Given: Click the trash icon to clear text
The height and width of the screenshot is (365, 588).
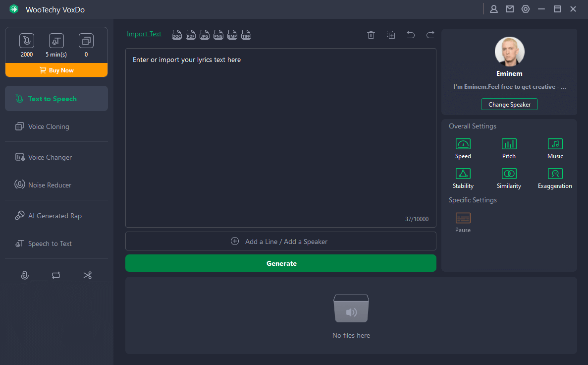Looking at the screenshot, I should click(x=371, y=35).
